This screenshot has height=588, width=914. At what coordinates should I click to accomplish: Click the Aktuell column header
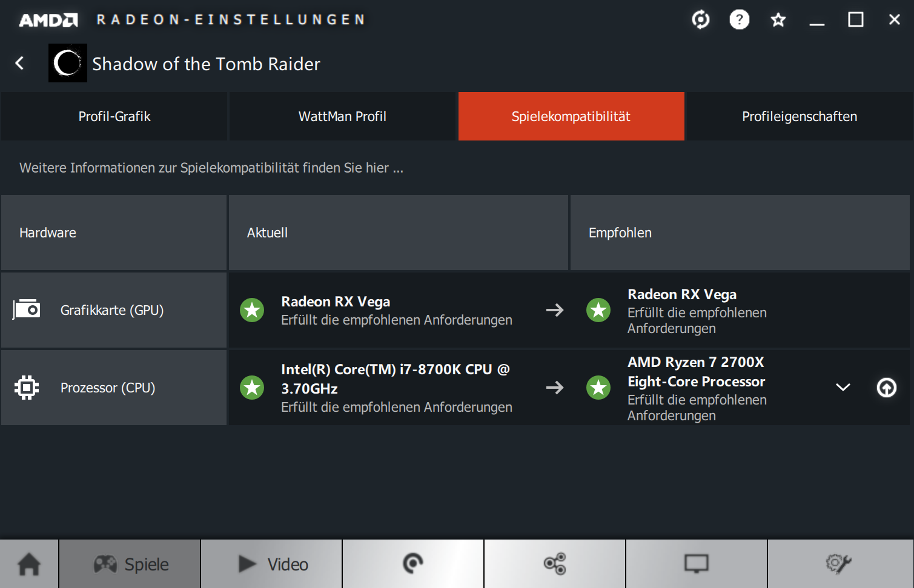(399, 233)
